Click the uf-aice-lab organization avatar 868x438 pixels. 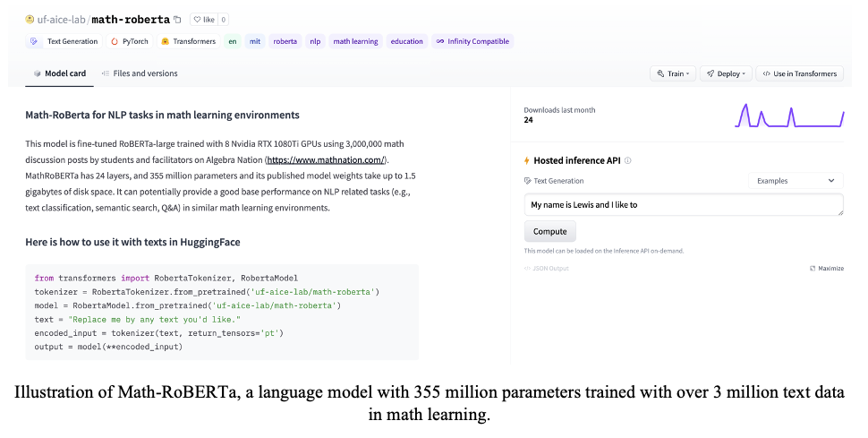[x=30, y=19]
